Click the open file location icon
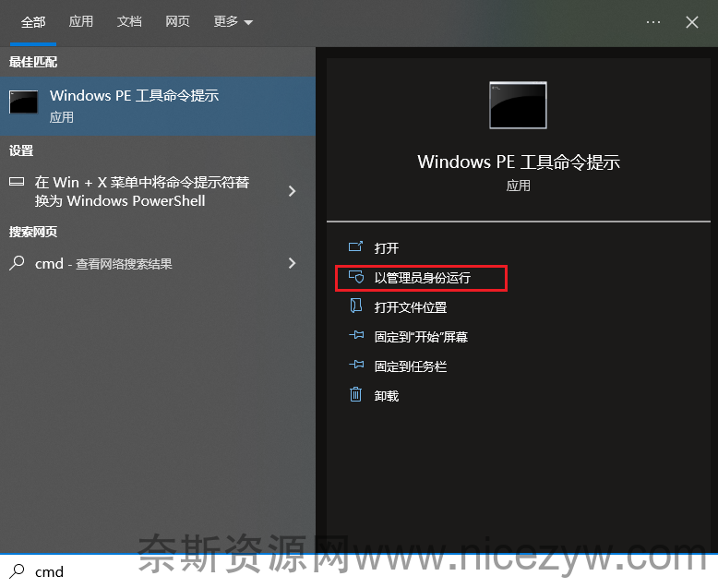Viewport: 718px width, 588px height. tap(355, 306)
